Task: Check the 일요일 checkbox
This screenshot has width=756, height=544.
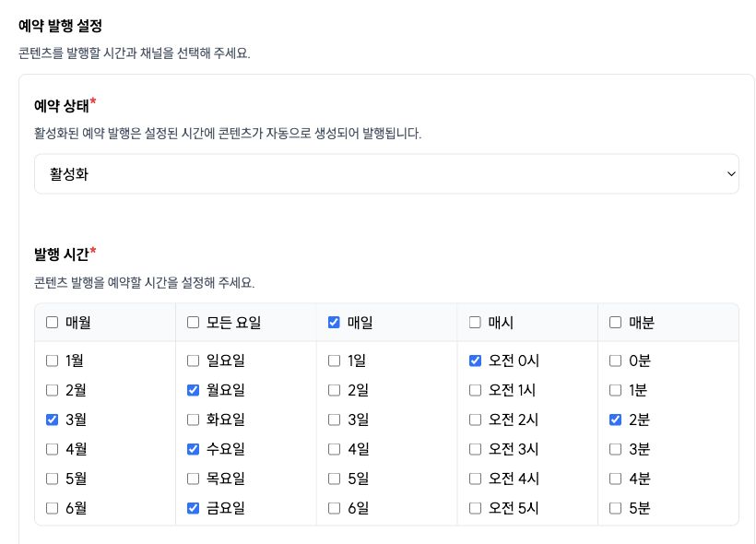Action: 193,361
